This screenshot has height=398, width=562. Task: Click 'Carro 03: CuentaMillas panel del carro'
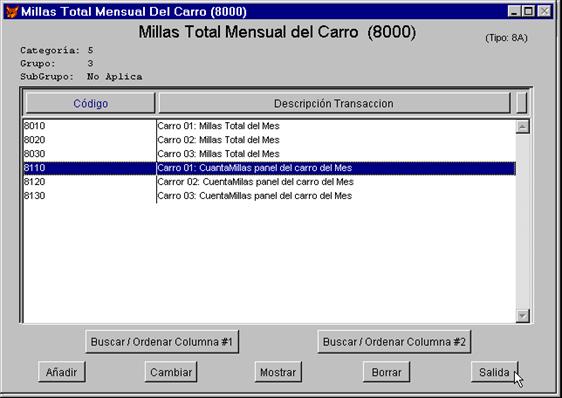coord(254,196)
